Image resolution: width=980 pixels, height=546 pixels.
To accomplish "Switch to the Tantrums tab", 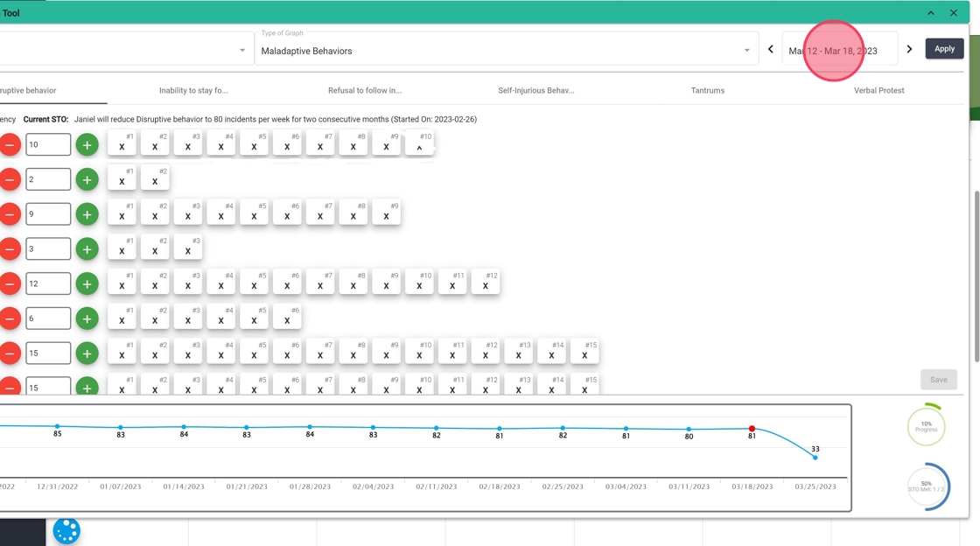I will (707, 90).
